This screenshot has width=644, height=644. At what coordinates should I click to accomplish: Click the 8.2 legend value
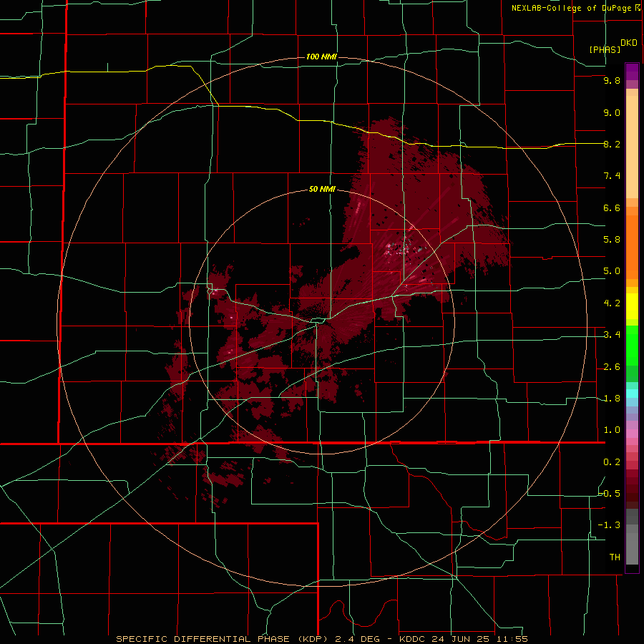point(612,144)
